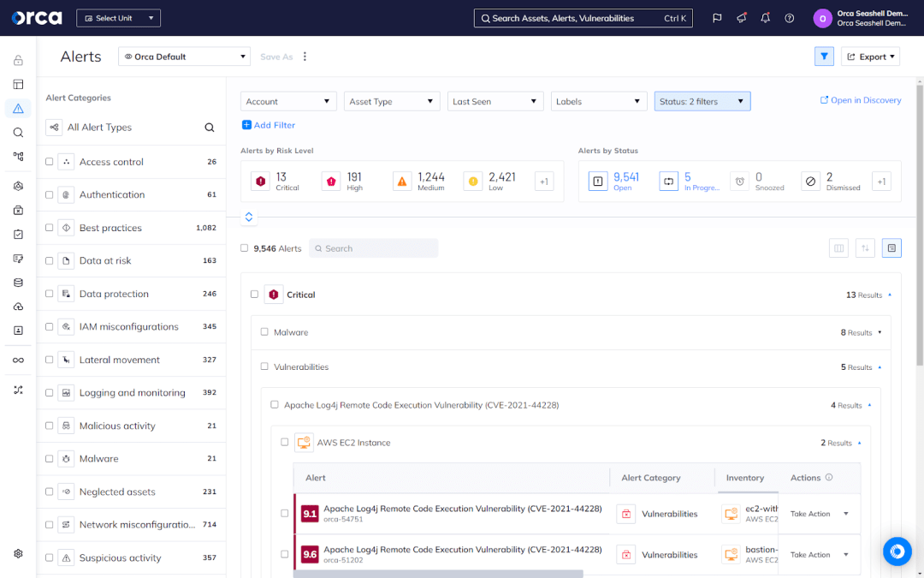Click the Export button
Screen dimensions: 924x578
coord(870,57)
